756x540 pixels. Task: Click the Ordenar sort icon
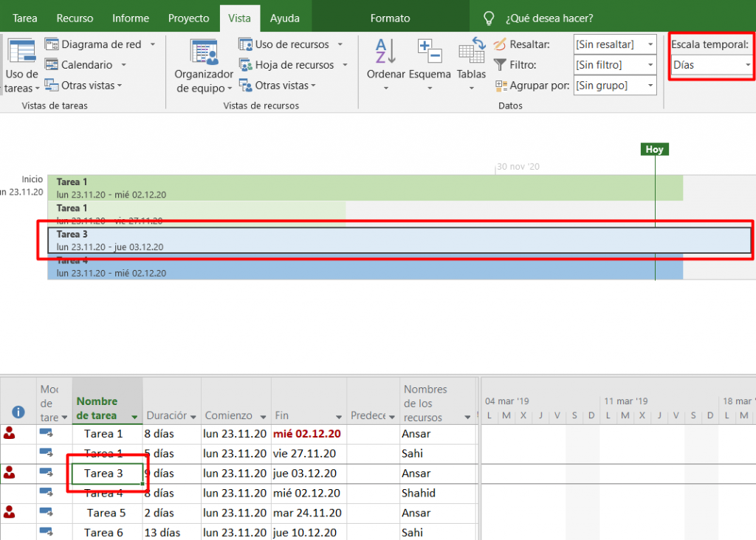(x=385, y=51)
